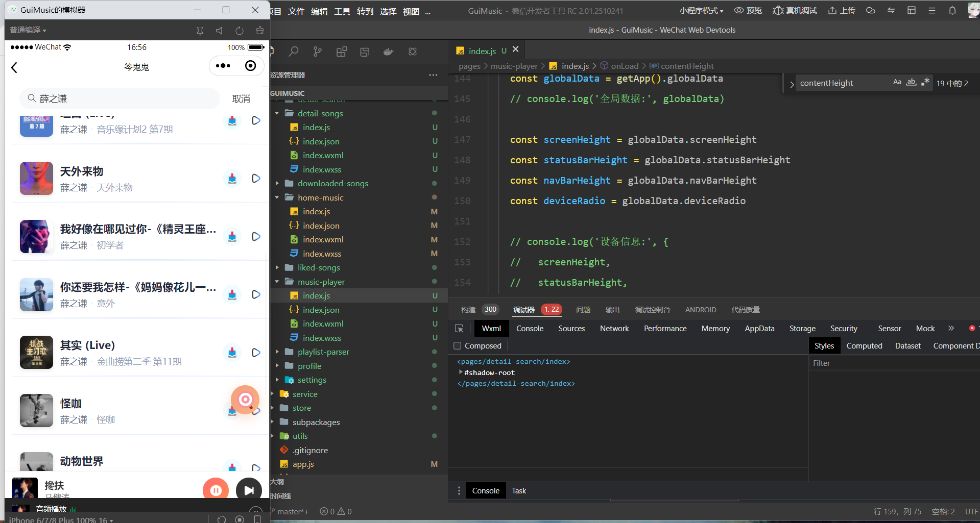Enable the Composed checkbox
This screenshot has width=980, height=523.
[458, 346]
